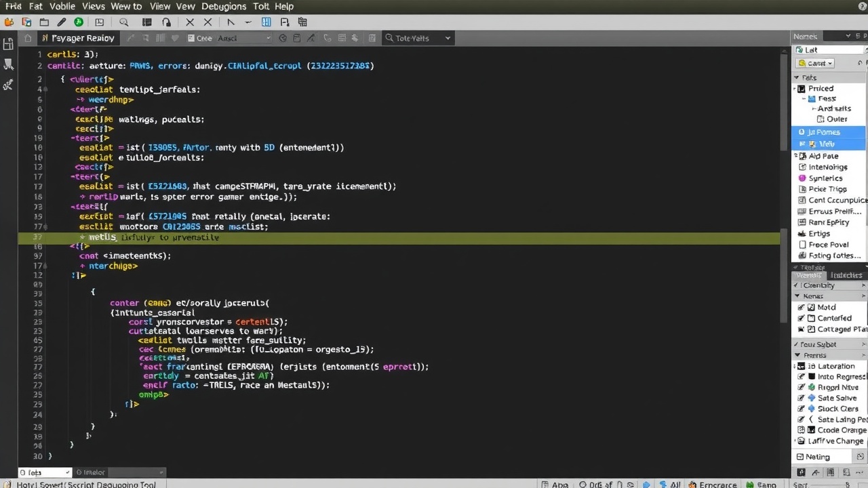Click the blue columns layout icon
868x488 pixels.
pos(266,22)
